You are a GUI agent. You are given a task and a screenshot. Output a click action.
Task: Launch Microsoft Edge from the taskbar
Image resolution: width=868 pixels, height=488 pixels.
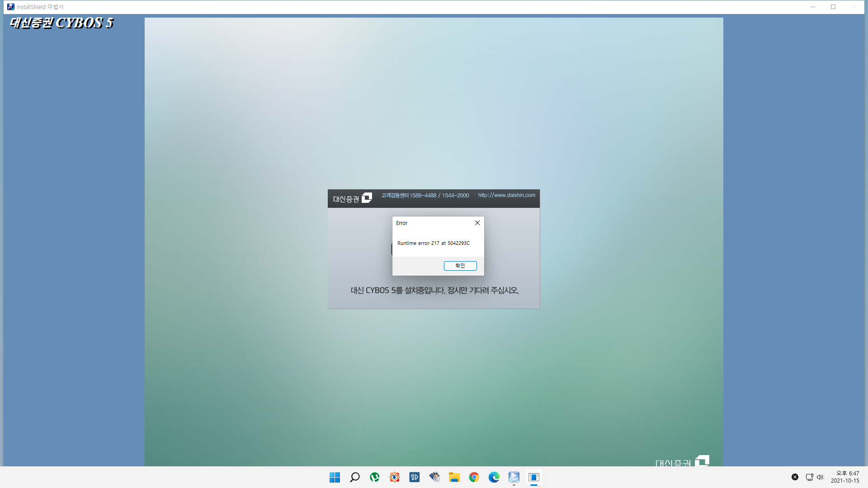(x=494, y=477)
